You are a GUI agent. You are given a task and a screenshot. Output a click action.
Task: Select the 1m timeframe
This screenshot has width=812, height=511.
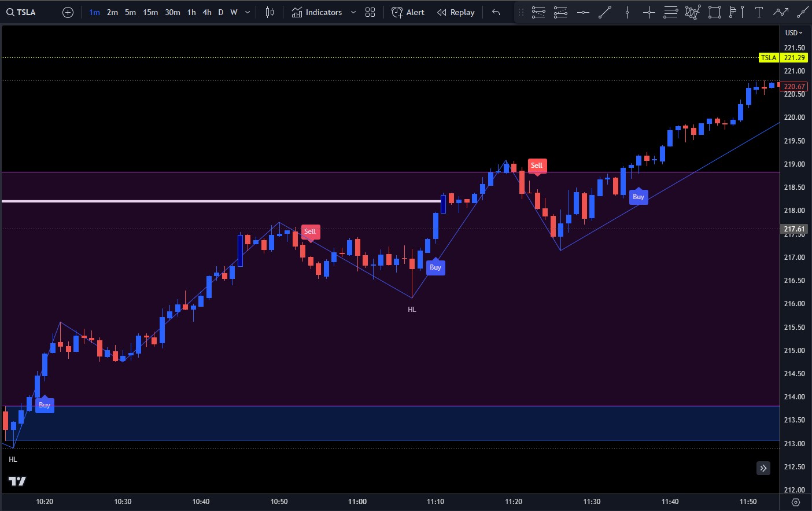pyautogui.click(x=94, y=12)
